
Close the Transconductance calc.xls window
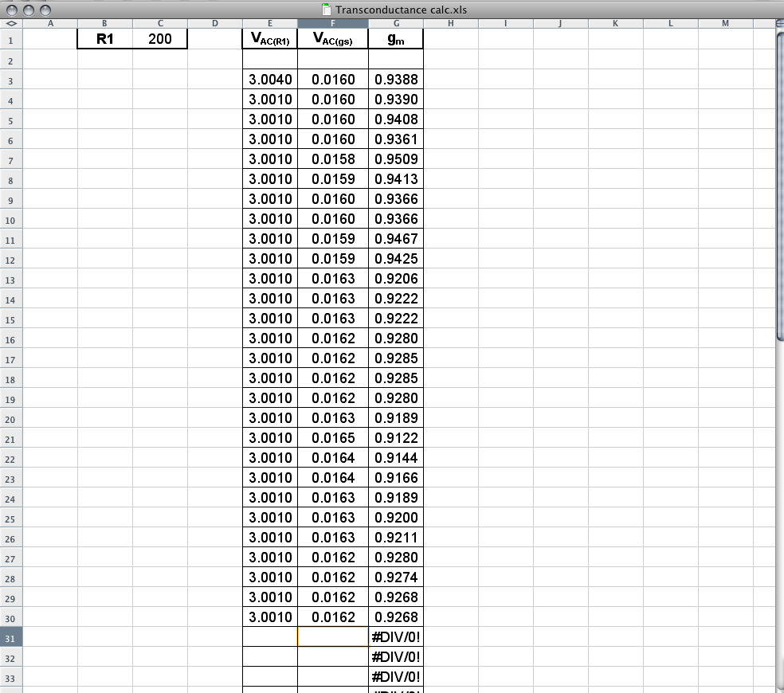tap(12, 10)
